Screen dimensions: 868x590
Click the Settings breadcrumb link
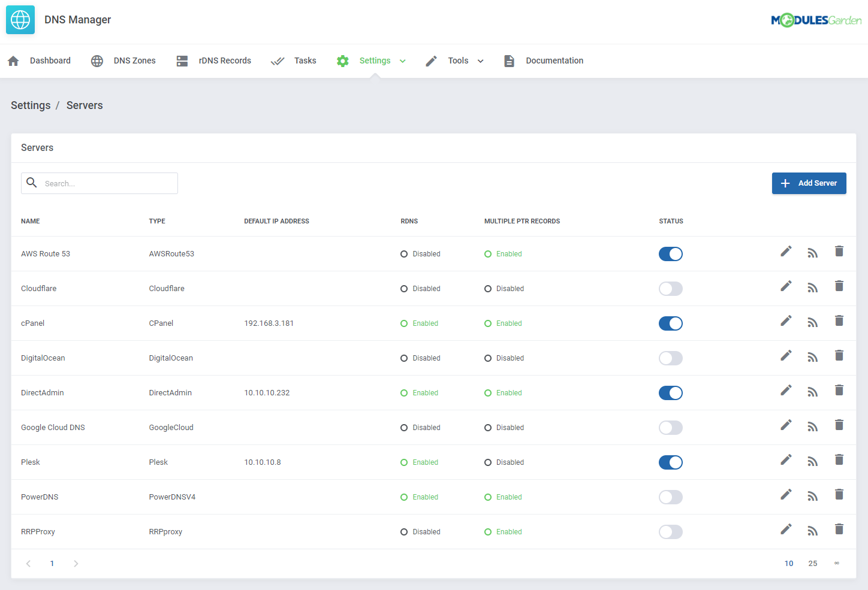tap(31, 105)
